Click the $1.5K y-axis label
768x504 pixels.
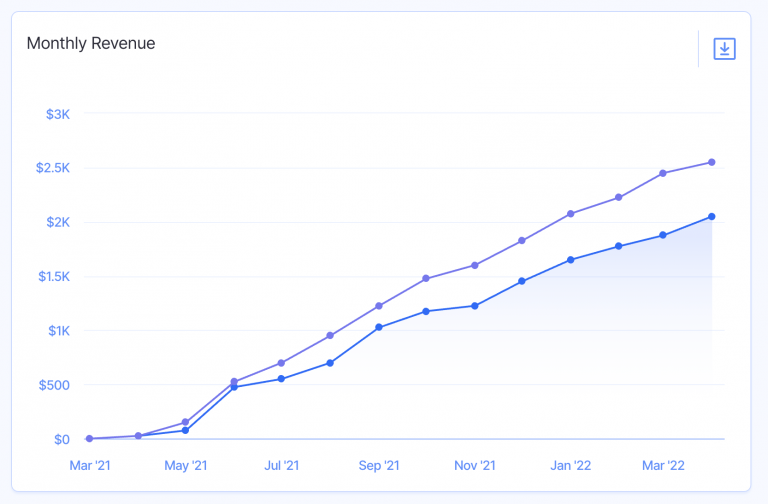click(x=53, y=277)
